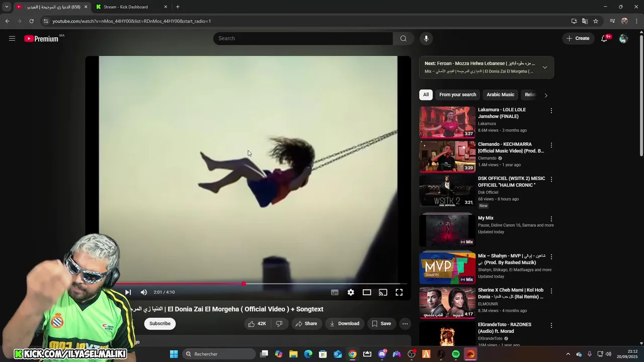Click the Create button
The height and width of the screenshot is (362, 644).
click(578, 38)
